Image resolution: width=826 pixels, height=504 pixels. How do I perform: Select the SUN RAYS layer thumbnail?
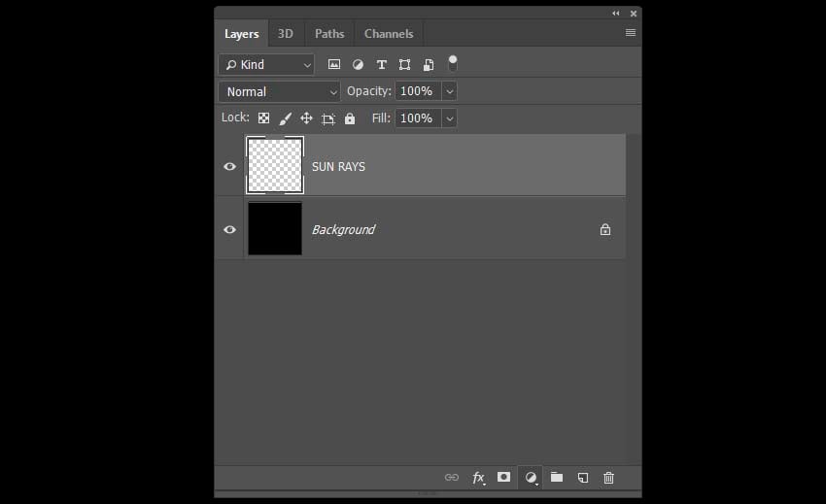click(275, 165)
